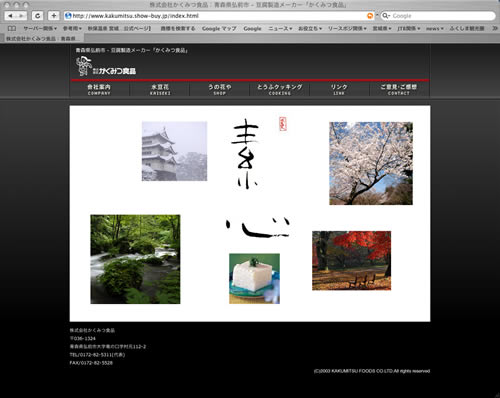
Task: Click the tofu dish photo
Action: (254, 279)
